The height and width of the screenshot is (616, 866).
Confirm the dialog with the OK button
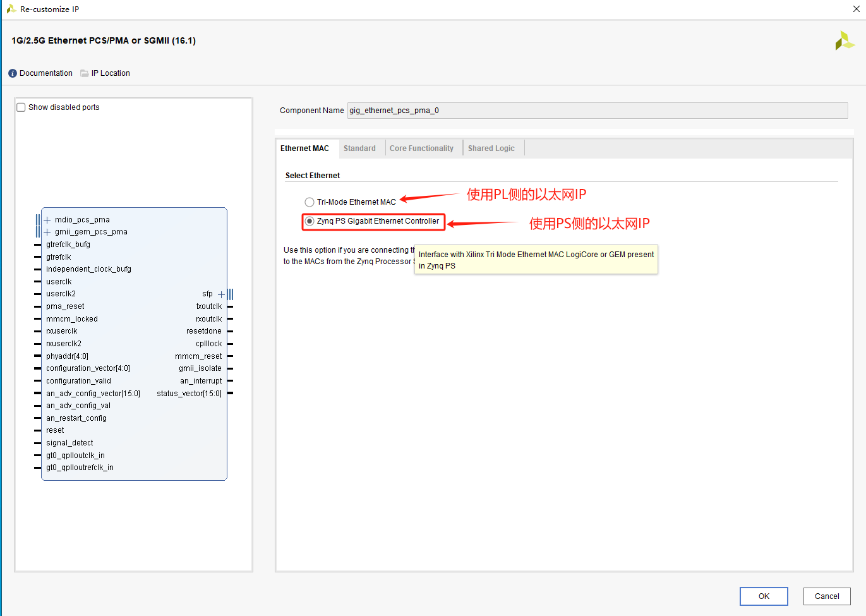tap(764, 596)
